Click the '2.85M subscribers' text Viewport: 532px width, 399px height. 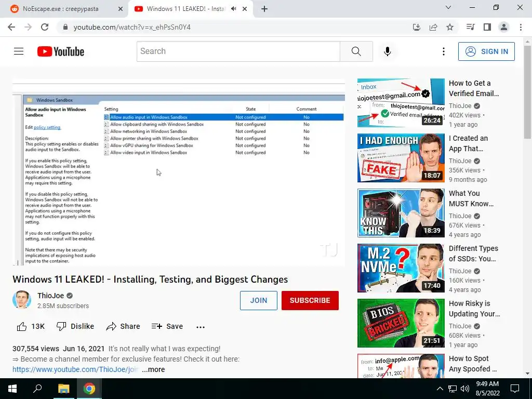point(63,305)
